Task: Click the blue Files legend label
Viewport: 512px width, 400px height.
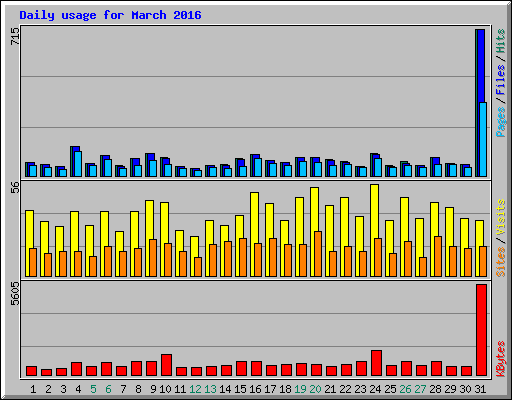Action: click(x=501, y=80)
